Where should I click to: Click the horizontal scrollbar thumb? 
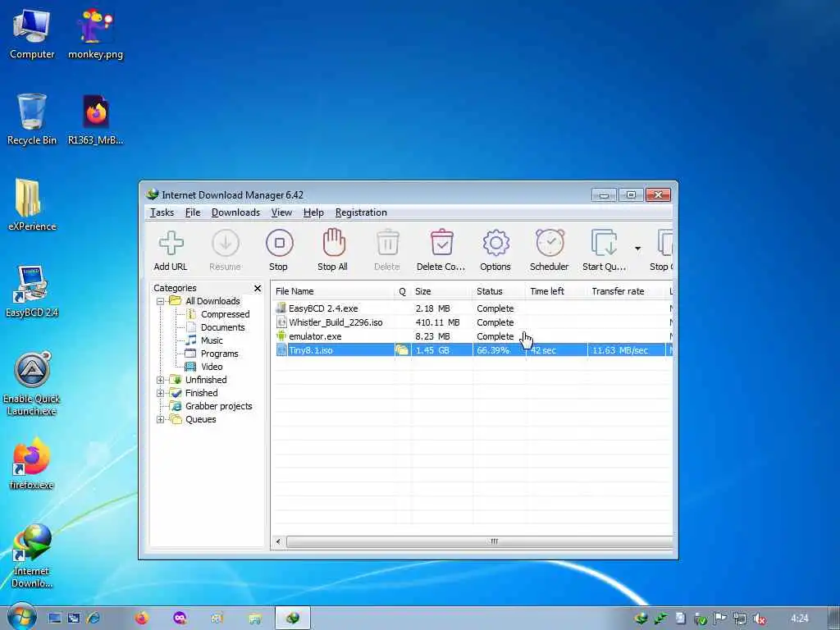pyautogui.click(x=479, y=541)
